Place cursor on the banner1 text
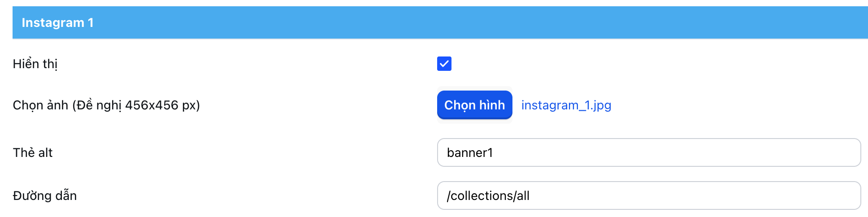The image size is (868, 217). 470,153
